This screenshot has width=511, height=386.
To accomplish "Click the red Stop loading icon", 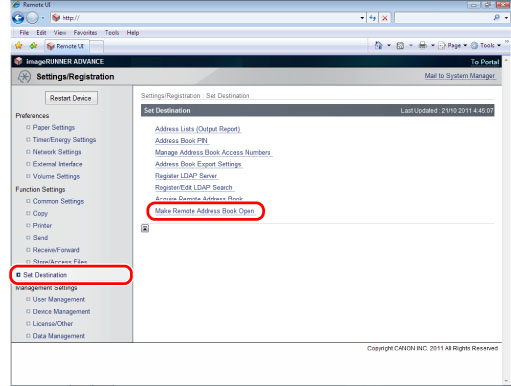I will (x=385, y=18).
